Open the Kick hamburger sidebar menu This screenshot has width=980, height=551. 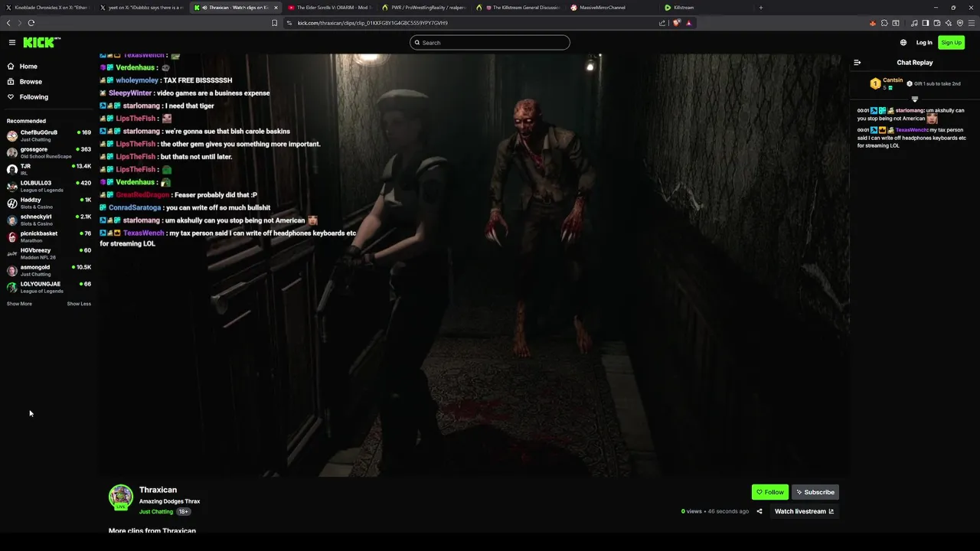(12, 43)
